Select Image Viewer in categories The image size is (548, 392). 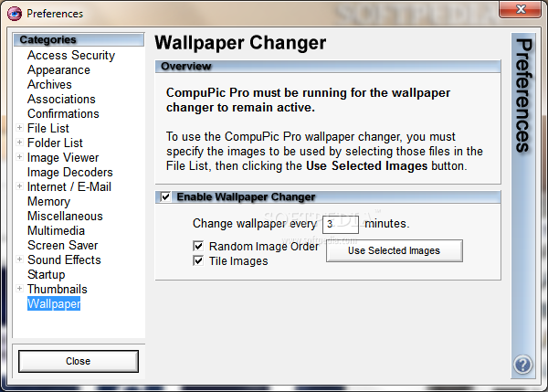click(63, 158)
